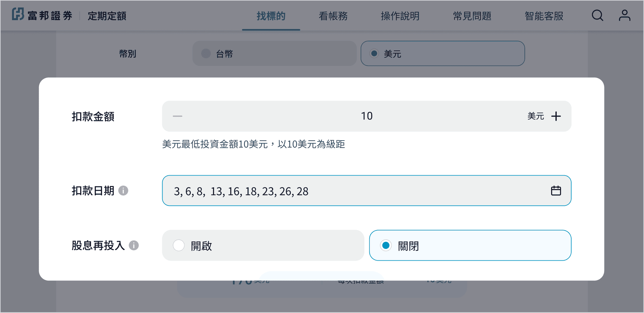
Task: Open the user account profile icon
Action: click(x=624, y=15)
